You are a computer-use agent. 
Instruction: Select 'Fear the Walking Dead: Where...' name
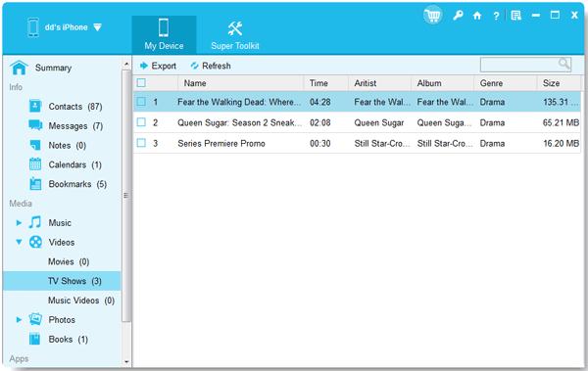tap(239, 102)
